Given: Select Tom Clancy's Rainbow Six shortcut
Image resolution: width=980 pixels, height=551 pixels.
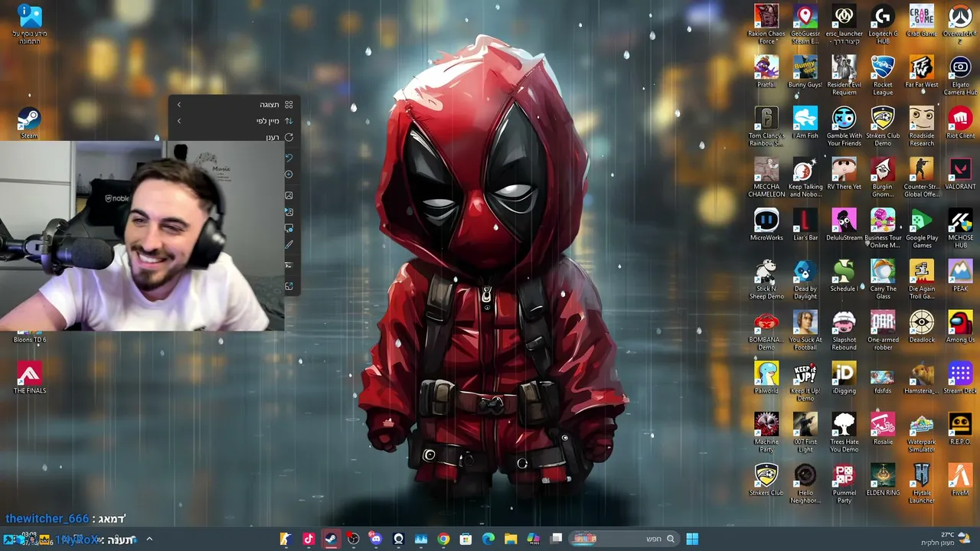Looking at the screenshot, I should click(x=766, y=126).
